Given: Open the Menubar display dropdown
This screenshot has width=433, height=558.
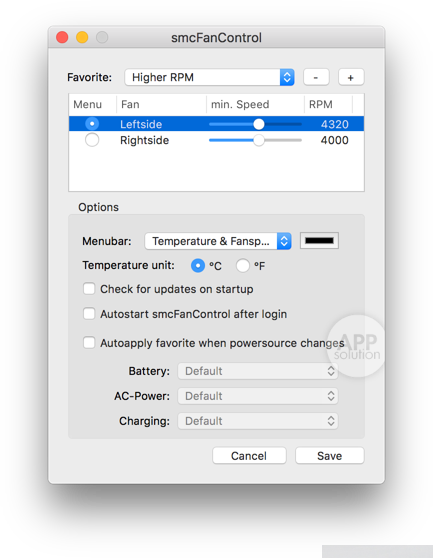Looking at the screenshot, I should (218, 241).
